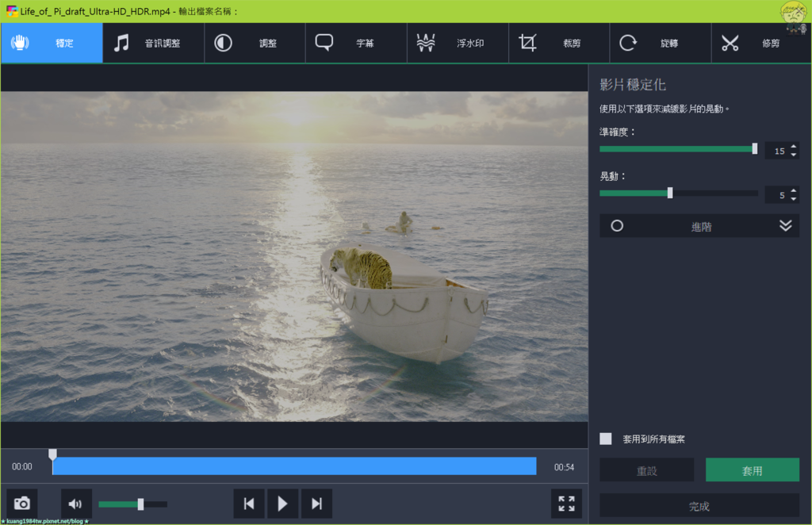Open the 調整 adjustments tab

pyautogui.click(x=255, y=43)
